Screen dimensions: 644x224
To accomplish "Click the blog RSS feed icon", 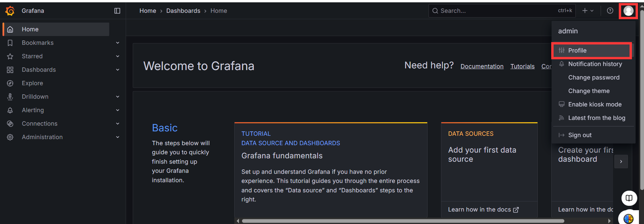I will pyautogui.click(x=562, y=118).
